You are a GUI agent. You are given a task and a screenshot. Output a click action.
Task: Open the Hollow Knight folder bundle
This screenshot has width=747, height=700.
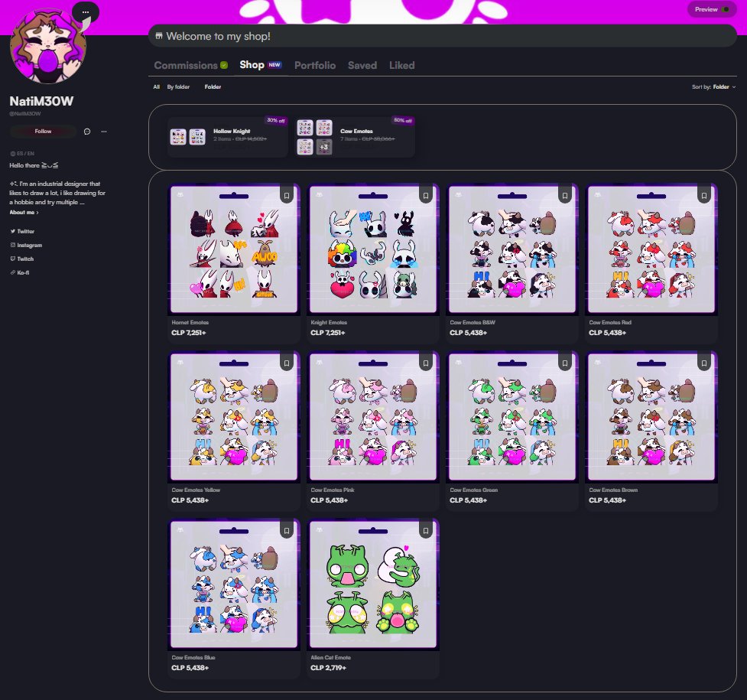tap(227, 137)
